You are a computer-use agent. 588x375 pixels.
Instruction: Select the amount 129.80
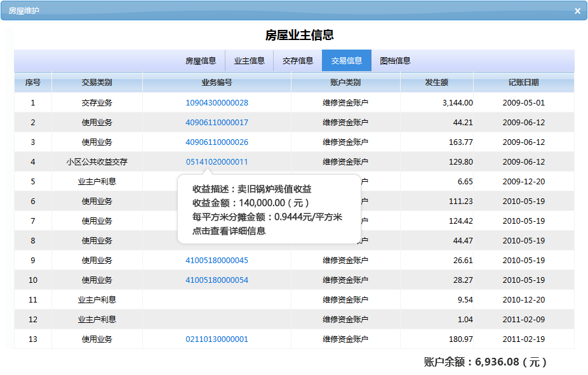tap(461, 162)
